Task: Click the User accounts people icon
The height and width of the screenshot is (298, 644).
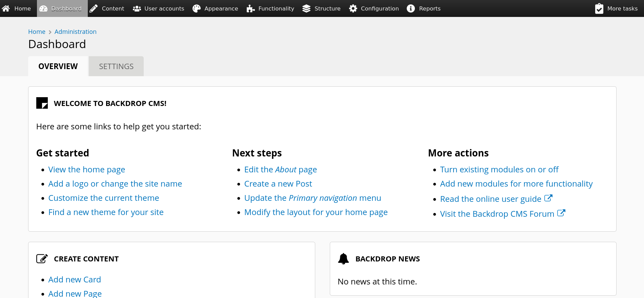Action: (x=137, y=8)
